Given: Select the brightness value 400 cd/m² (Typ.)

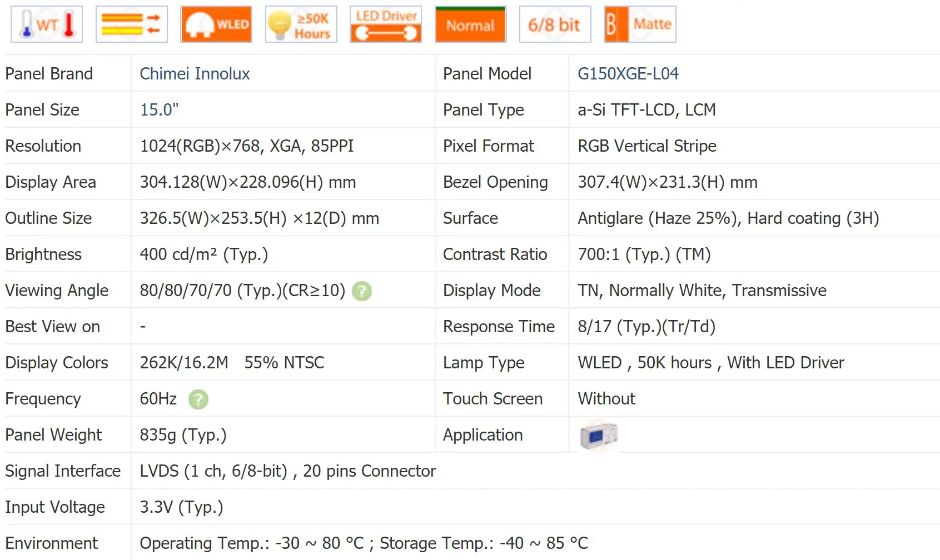Looking at the screenshot, I should click(204, 254).
